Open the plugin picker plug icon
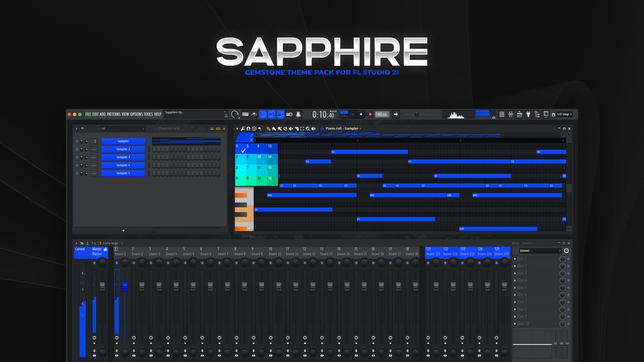 pyautogui.click(x=528, y=114)
